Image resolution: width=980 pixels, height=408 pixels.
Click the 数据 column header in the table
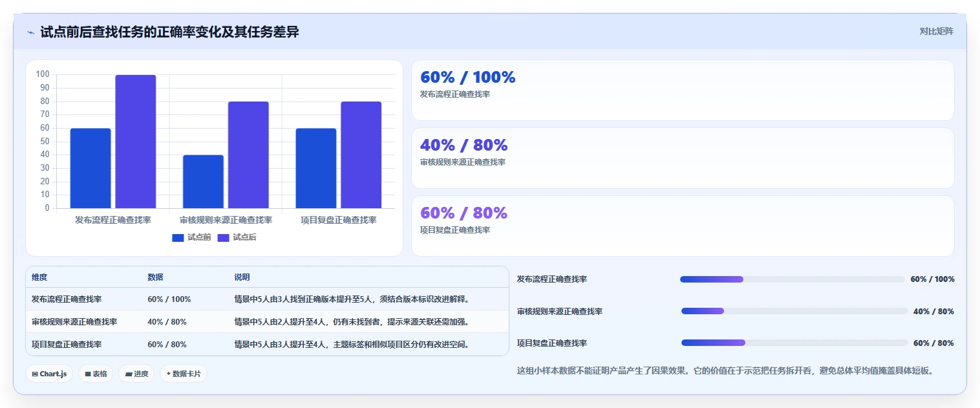click(x=155, y=277)
